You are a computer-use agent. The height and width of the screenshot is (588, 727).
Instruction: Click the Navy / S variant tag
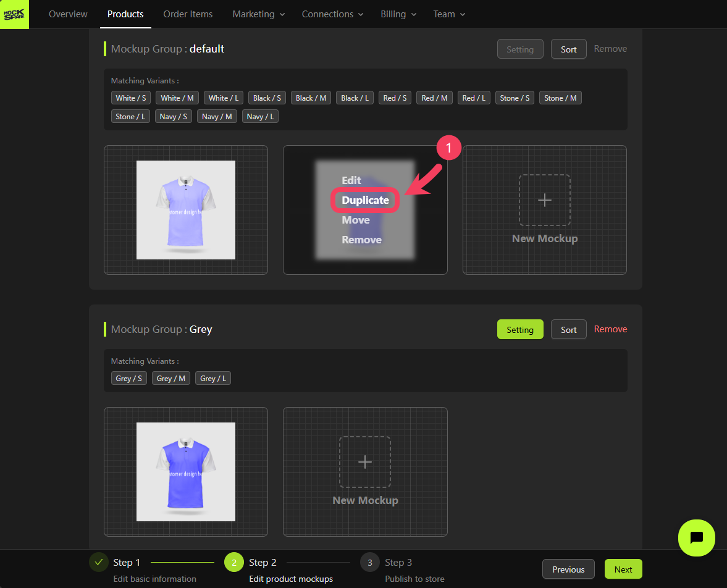[x=174, y=116]
